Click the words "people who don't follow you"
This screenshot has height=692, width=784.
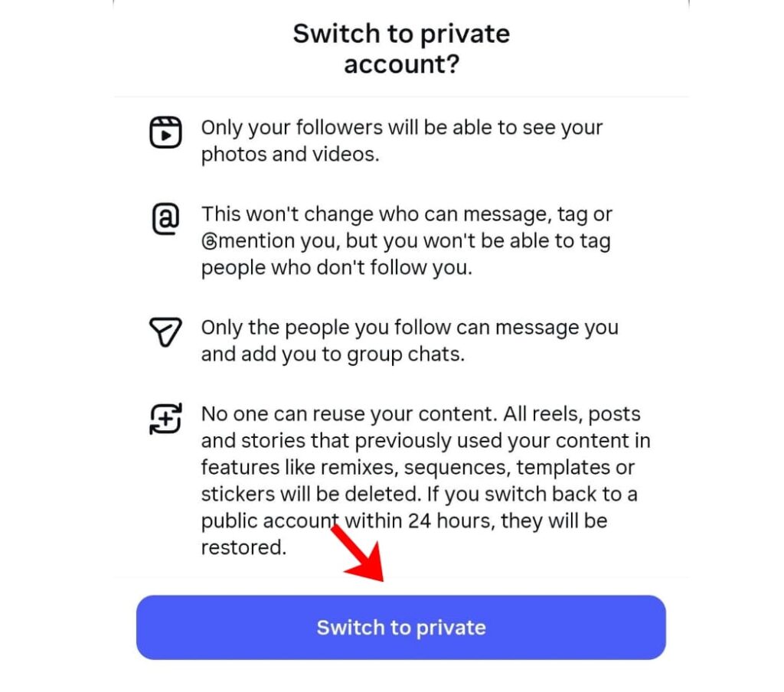pos(336,268)
